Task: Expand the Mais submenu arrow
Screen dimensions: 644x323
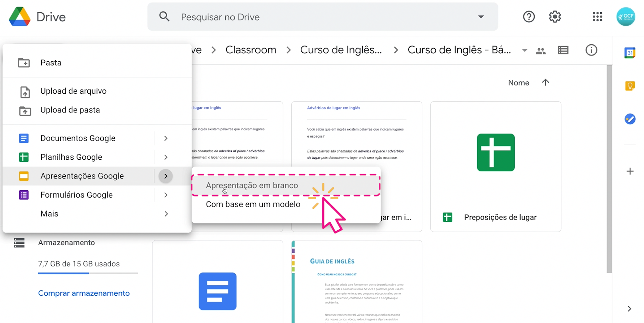Action: pos(166,214)
